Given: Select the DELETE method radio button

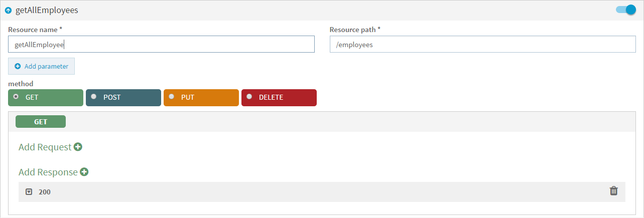Looking at the screenshot, I should 249,97.
